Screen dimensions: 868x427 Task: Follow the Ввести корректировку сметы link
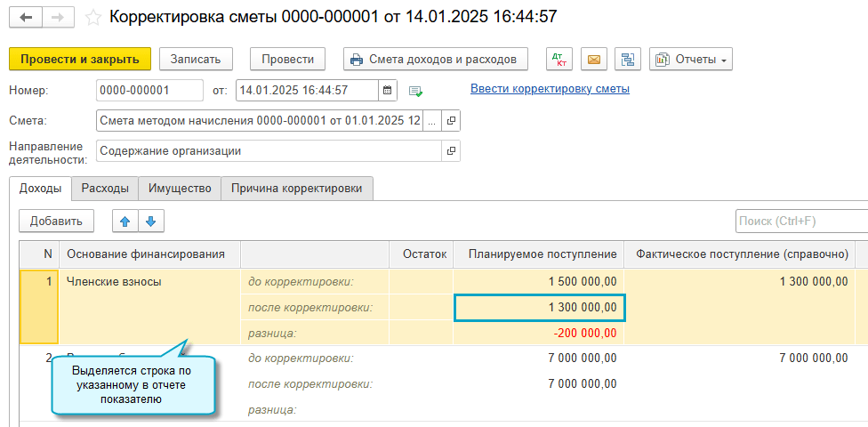[x=550, y=89]
